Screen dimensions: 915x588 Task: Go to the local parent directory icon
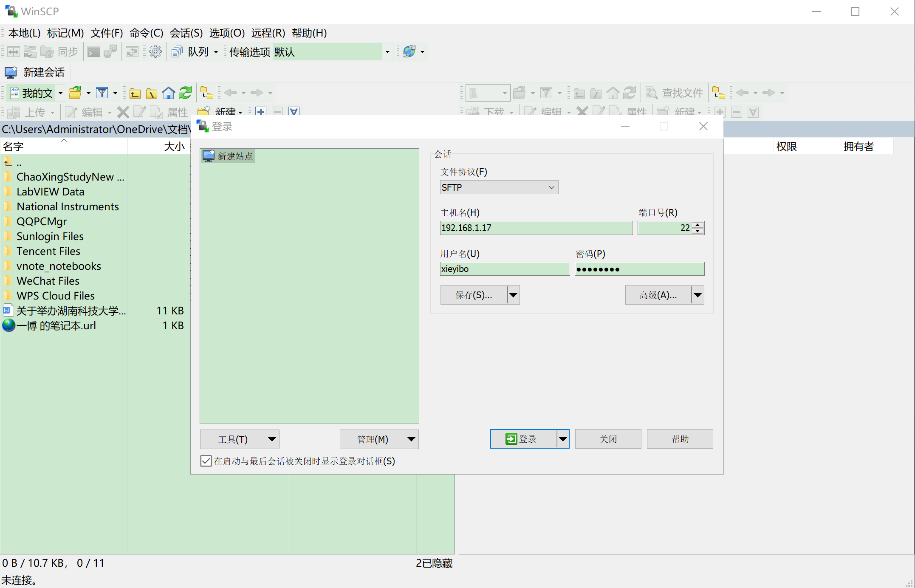(x=135, y=93)
